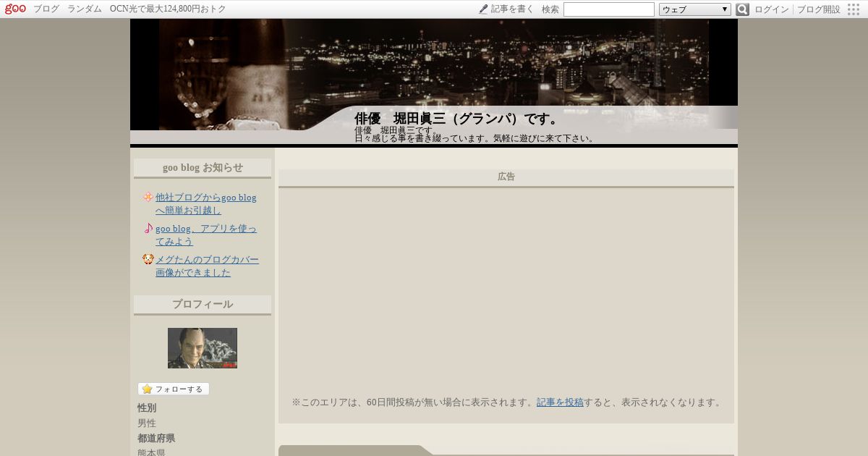
Task: Click the 都道府県 label
Action: 156,438
